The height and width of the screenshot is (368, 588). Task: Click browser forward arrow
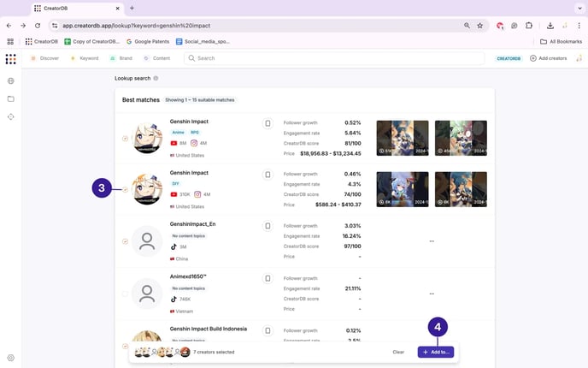click(23, 26)
